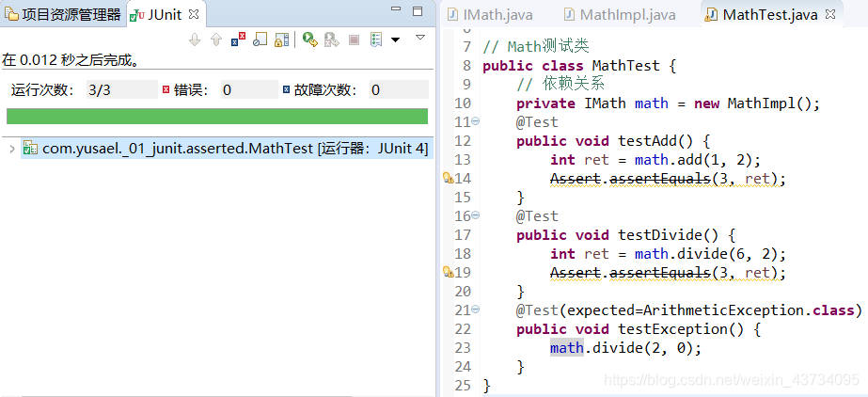Viewport: 868px width, 397px height.
Task: Click 'assertEquals' on line 19
Action: point(660,273)
